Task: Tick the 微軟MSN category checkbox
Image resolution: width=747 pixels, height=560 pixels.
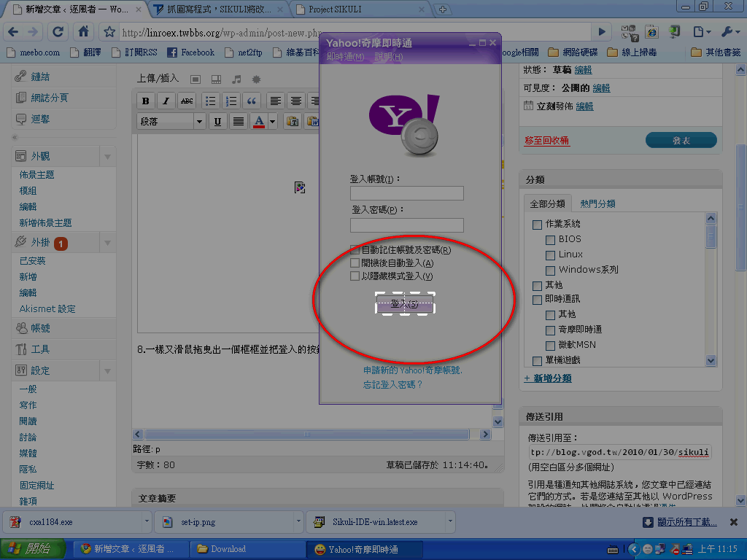Action: click(550, 345)
